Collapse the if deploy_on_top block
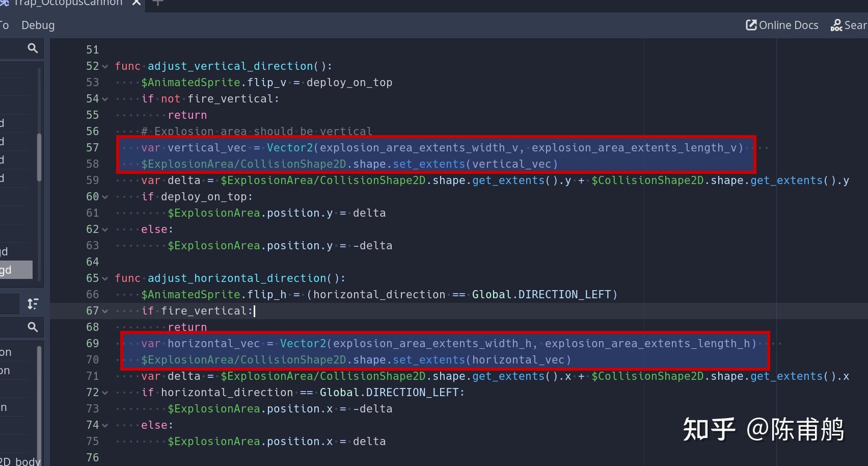 click(x=105, y=197)
